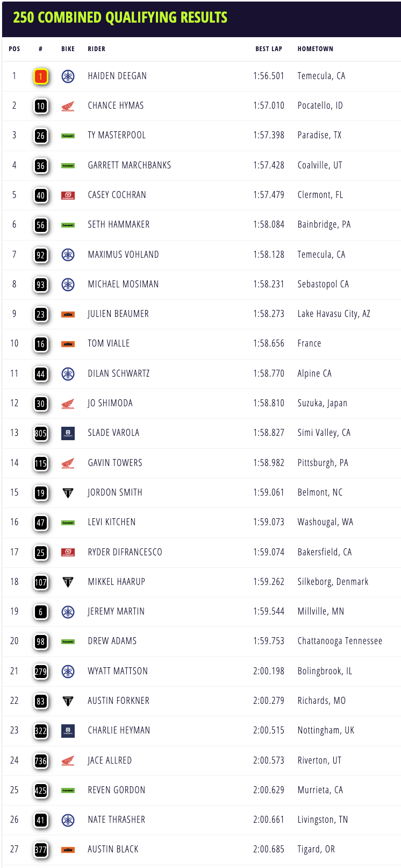Select Jeremy Martin's best lap time 1:59.544
Viewport: 401px width, 868px height.
(269, 611)
